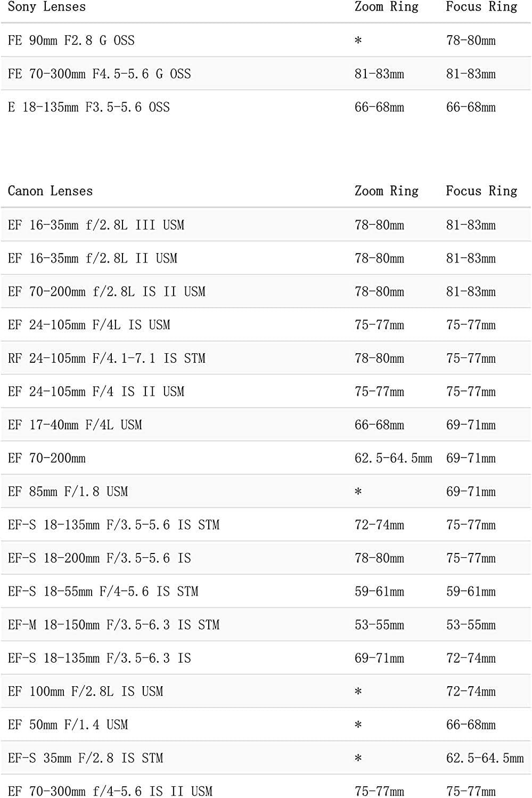Click Focus Ring header in Canon table

click(481, 191)
